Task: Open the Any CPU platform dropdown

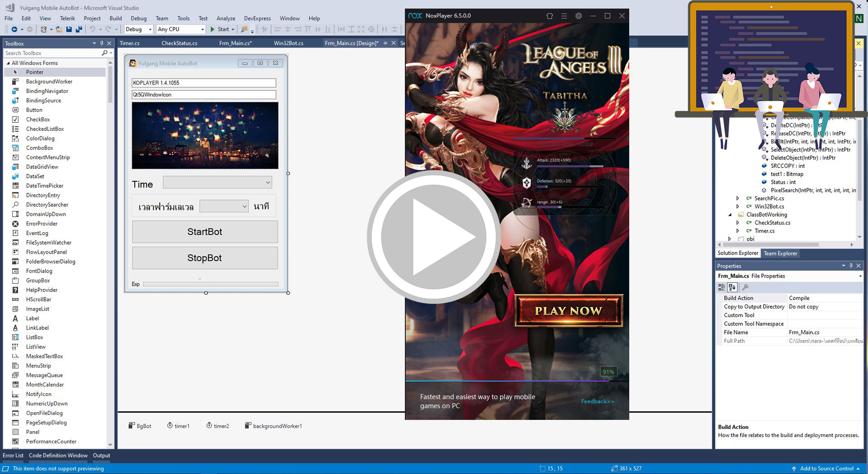Action: click(x=181, y=29)
